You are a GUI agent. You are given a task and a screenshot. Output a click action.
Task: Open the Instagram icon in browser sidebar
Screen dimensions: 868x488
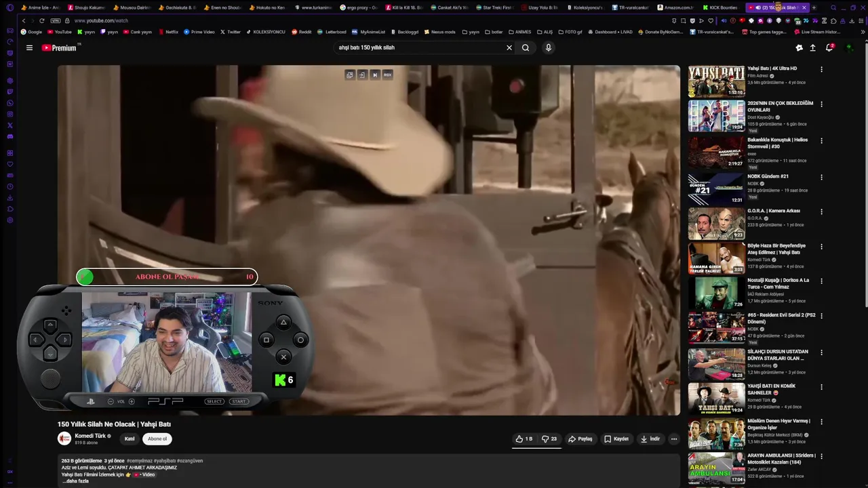[x=10, y=114]
